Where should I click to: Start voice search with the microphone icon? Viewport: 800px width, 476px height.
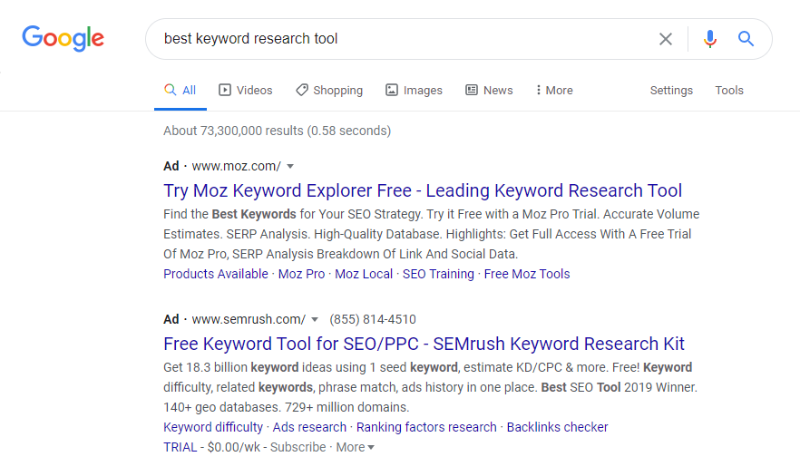coord(710,39)
